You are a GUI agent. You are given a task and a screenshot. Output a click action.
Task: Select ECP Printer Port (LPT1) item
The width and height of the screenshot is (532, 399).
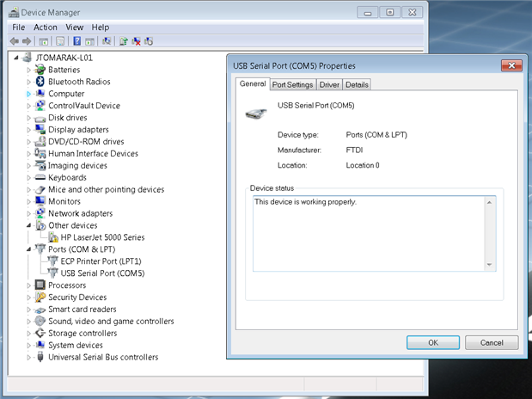[x=101, y=261]
